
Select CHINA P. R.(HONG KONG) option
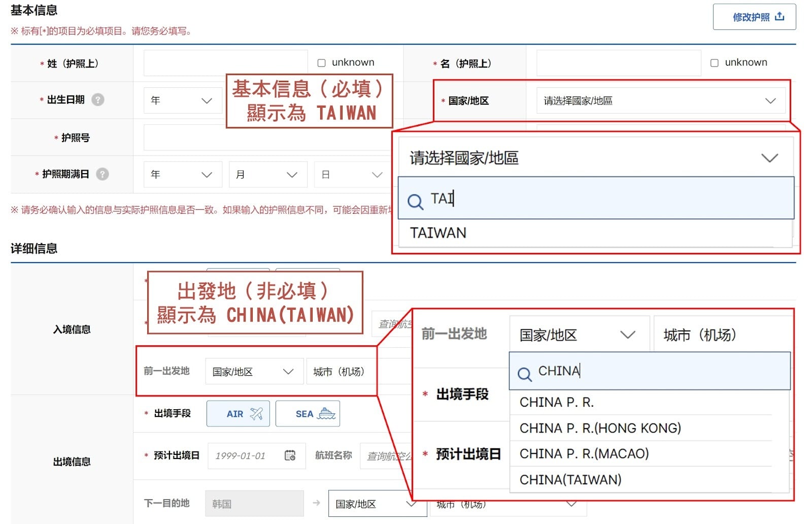[x=600, y=428]
